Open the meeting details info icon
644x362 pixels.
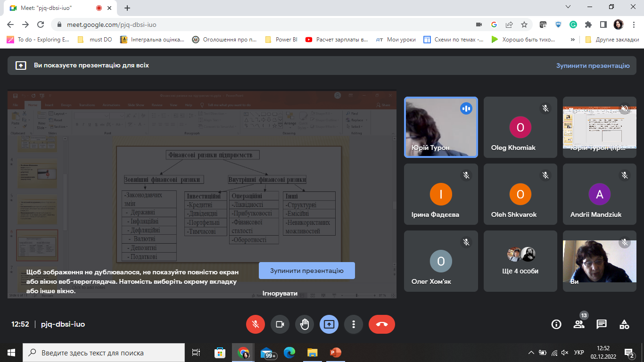click(x=556, y=324)
